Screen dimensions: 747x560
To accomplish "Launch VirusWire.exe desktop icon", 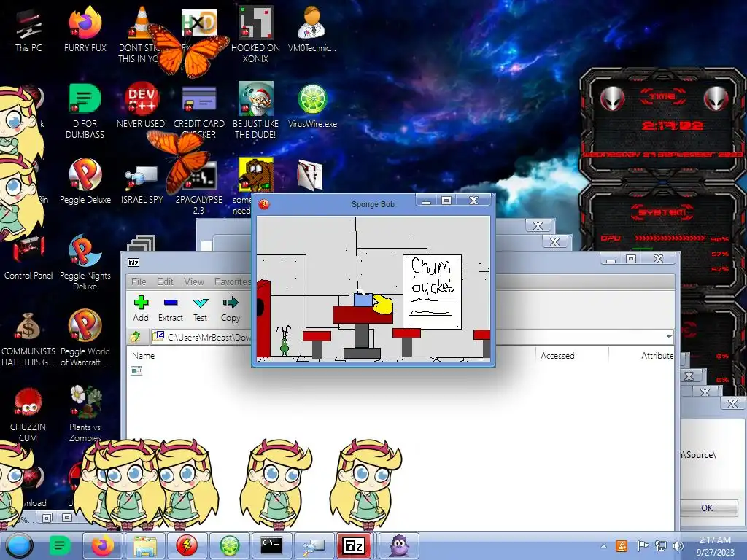I will point(312,106).
